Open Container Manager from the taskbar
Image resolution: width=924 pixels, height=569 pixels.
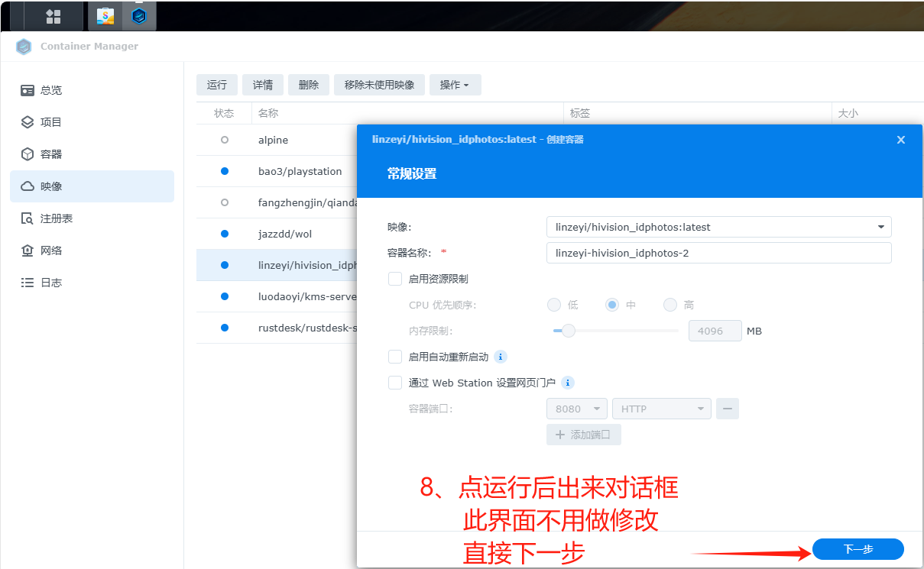tap(139, 15)
